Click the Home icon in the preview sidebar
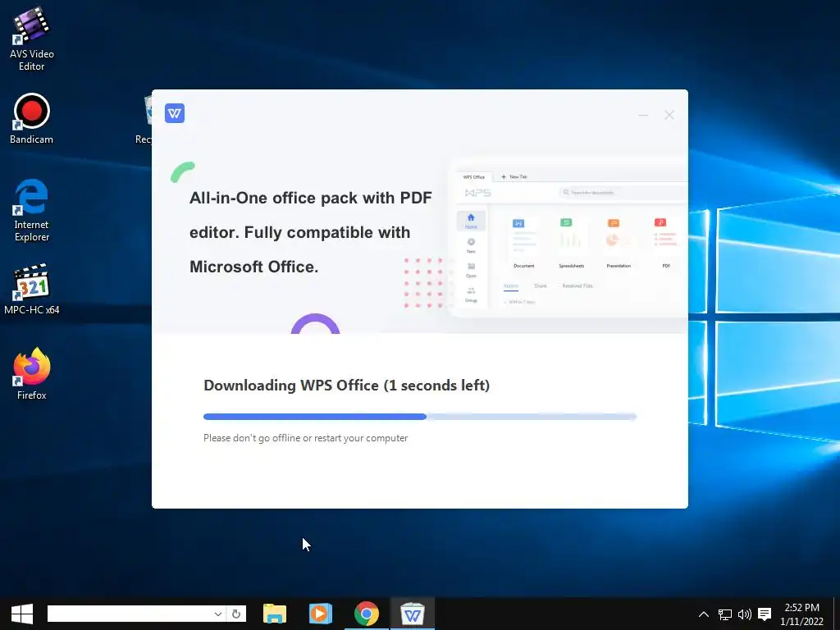The height and width of the screenshot is (630, 840). 471,220
